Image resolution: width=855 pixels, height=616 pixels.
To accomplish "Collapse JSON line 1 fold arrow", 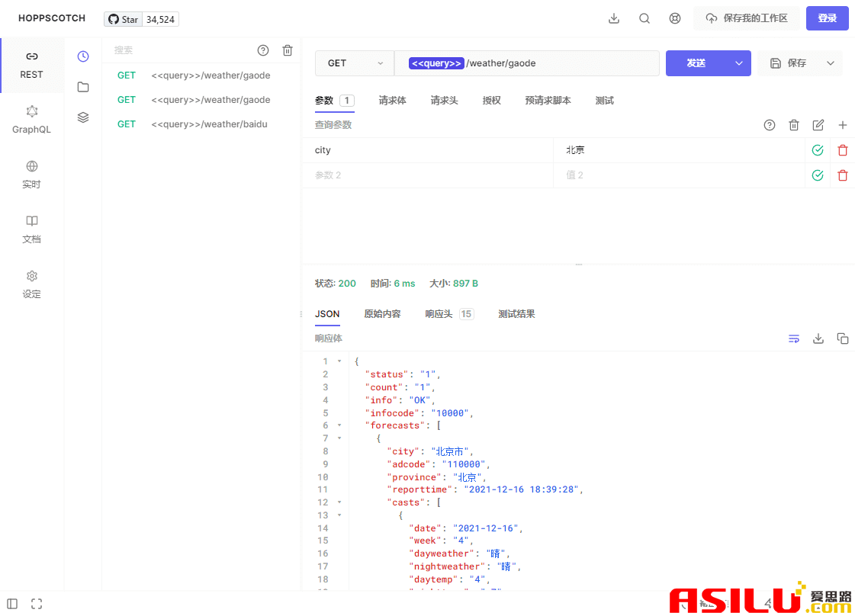I will 339,361.
